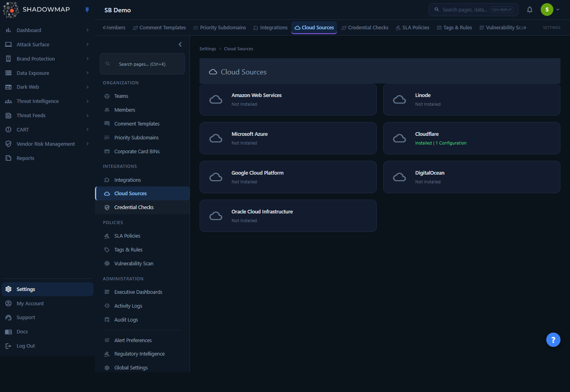Open Corporate Card BINs

[x=142, y=152]
